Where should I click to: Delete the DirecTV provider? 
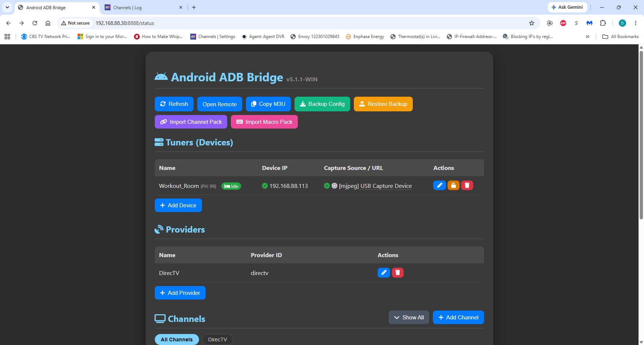[x=398, y=272]
